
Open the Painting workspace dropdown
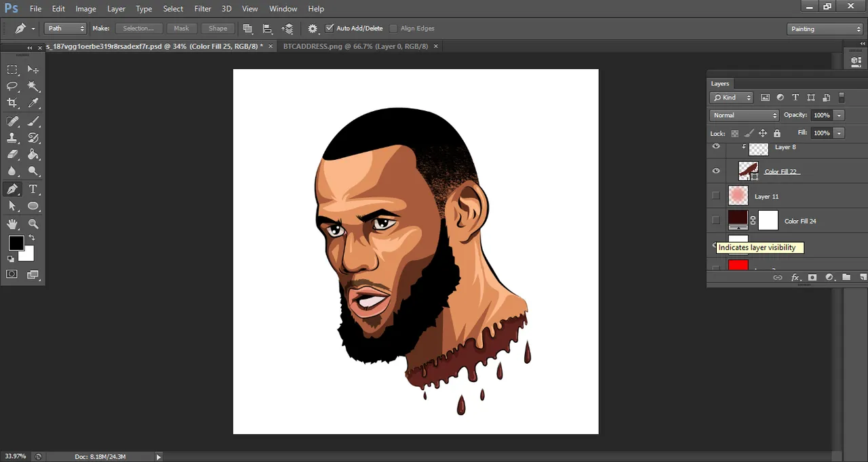[x=825, y=29]
